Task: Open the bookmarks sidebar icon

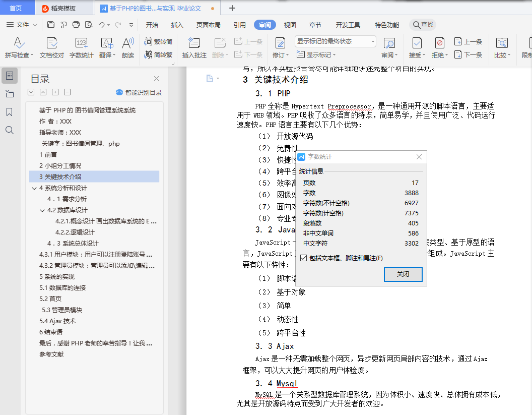Action: (x=10, y=112)
